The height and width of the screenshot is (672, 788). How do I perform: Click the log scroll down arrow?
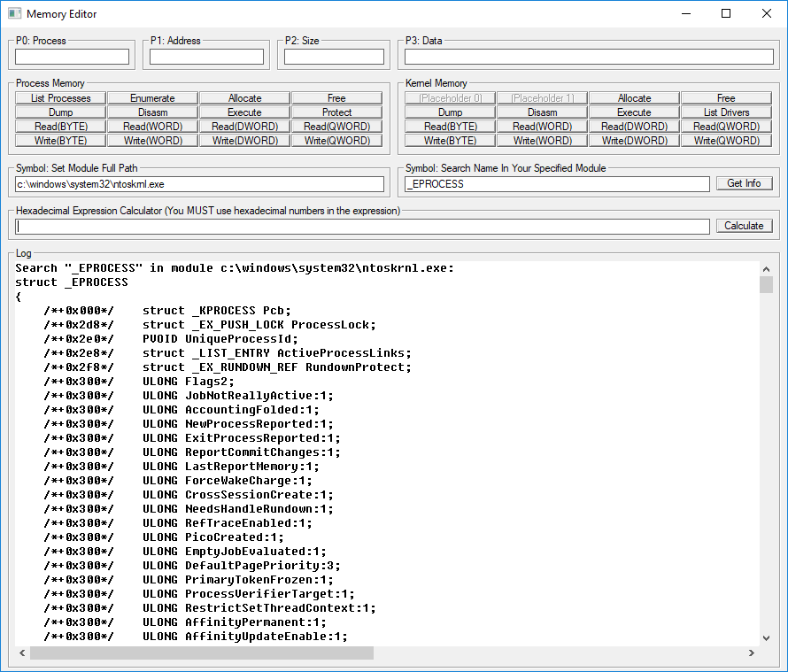[x=766, y=638]
